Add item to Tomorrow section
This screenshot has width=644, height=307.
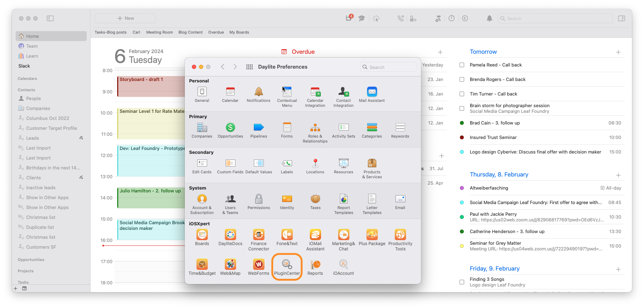click(x=618, y=52)
